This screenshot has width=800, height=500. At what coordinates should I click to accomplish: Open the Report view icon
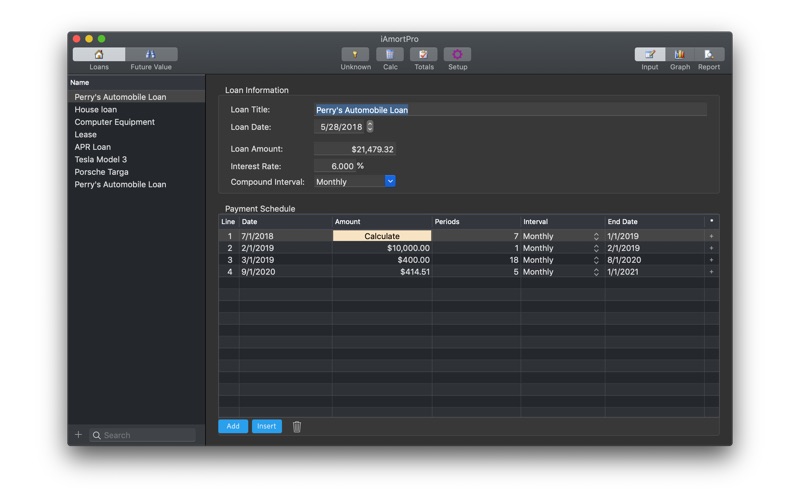pyautogui.click(x=709, y=54)
